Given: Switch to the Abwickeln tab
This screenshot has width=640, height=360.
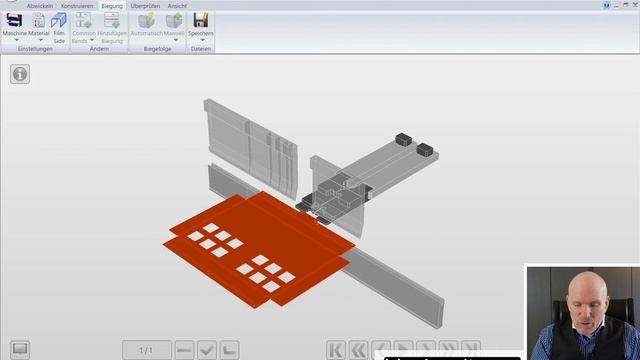Looking at the screenshot, I should (40, 6).
